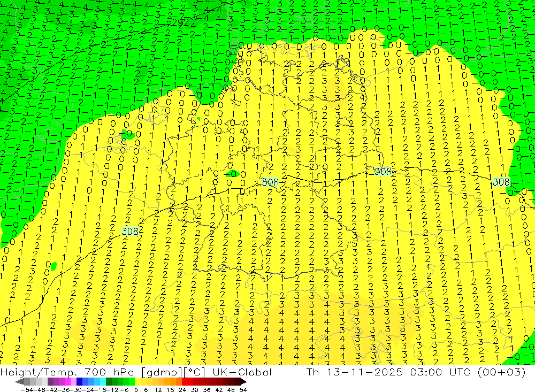Image resolution: width=535 pixels, height=392 pixels.
Task: Click the '54' scale value at the scale's end
Action: [x=243, y=390]
